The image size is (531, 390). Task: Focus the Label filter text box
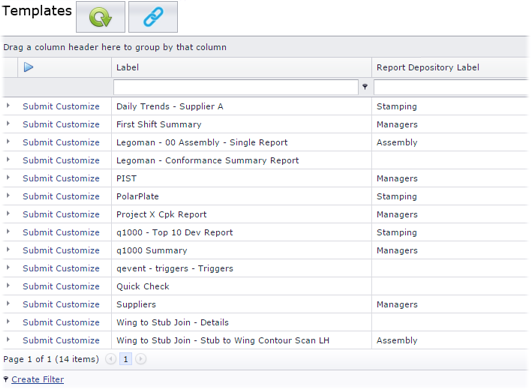(236, 87)
